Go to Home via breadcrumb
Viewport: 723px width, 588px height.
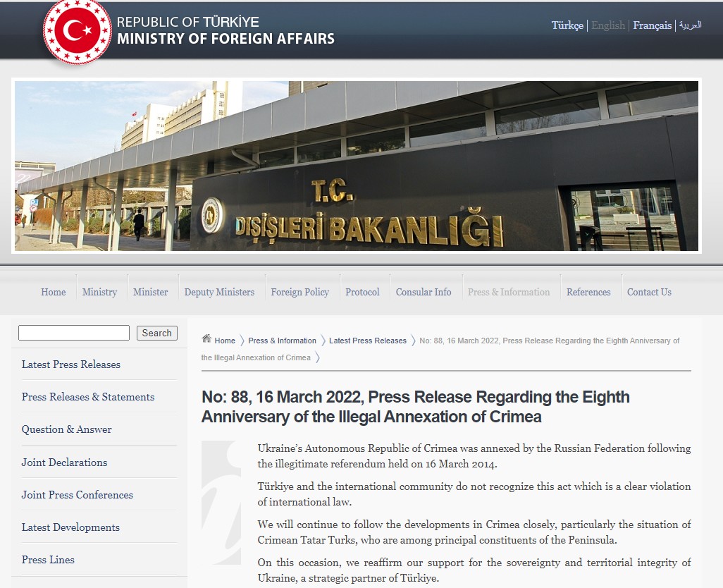coord(225,341)
